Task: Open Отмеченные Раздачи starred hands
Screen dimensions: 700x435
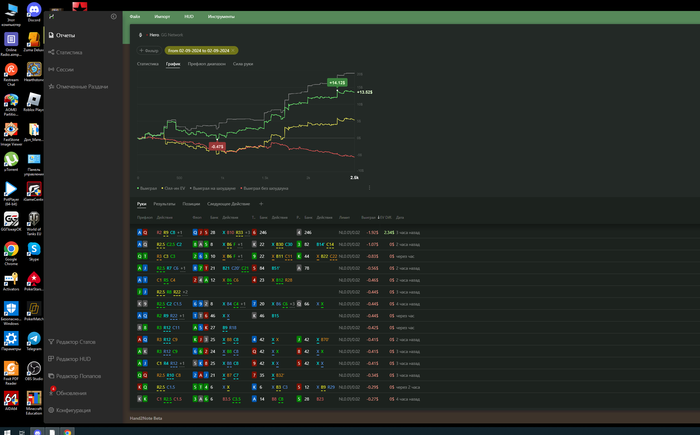Action: 82,87
